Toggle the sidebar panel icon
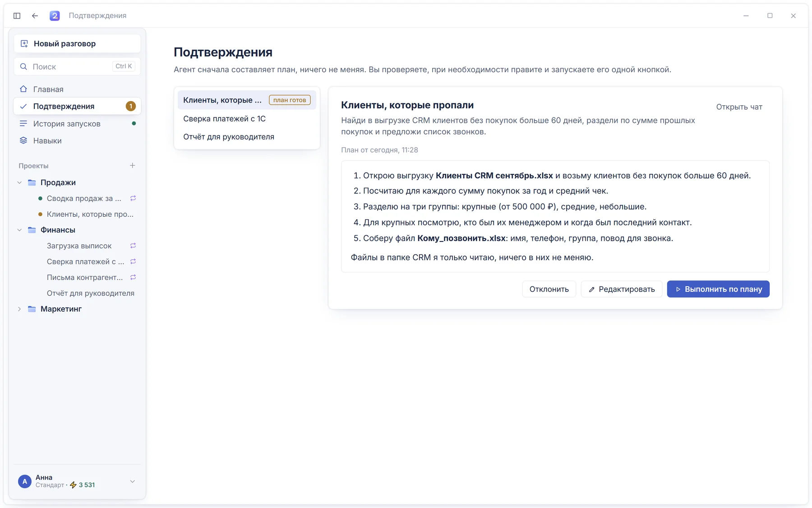 pyautogui.click(x=17, y=16)
